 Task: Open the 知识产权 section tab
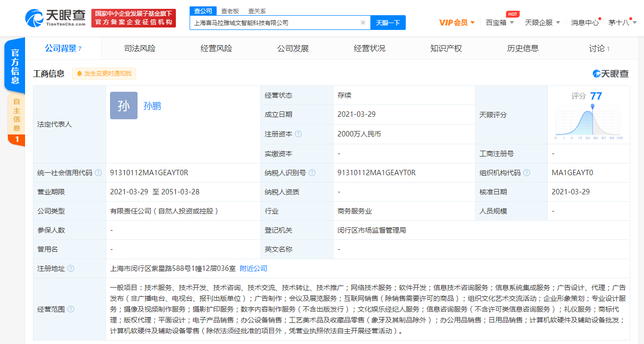(445, 48)
